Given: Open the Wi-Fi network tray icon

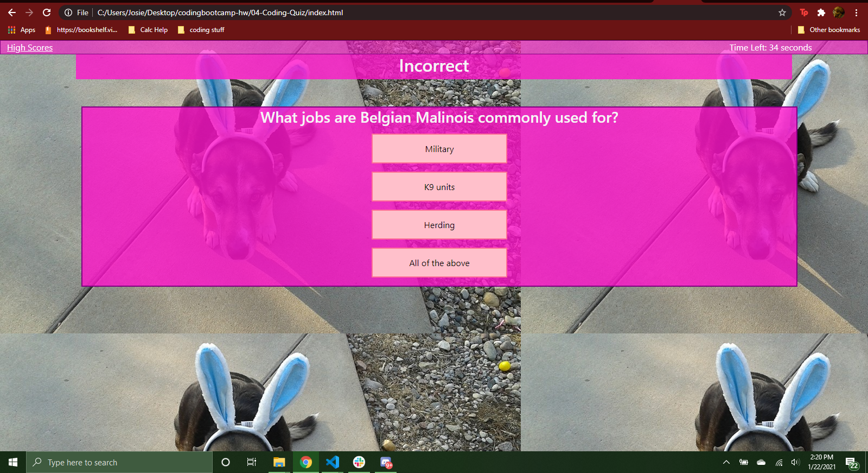Looking at the screenshot, I should coord(778,462).
